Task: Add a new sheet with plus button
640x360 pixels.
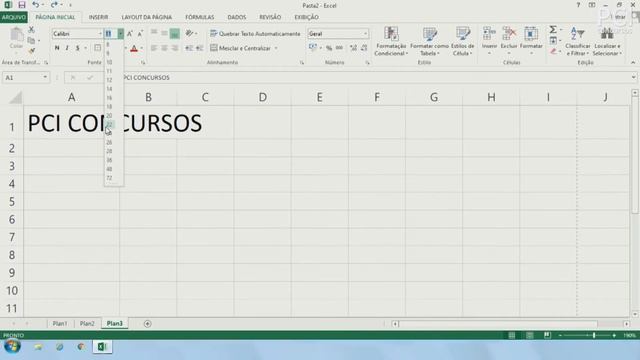Action: [148, 324]
